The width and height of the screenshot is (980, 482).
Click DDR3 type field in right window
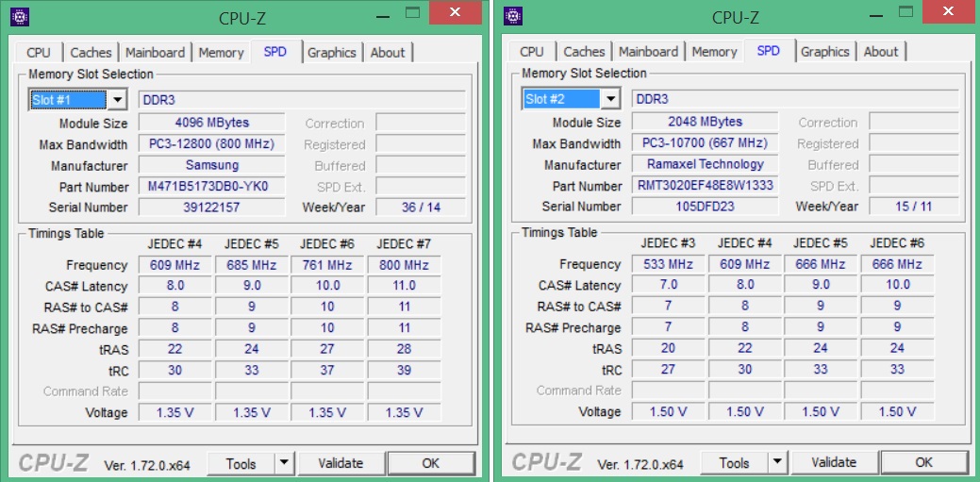(x=795, y=99)
